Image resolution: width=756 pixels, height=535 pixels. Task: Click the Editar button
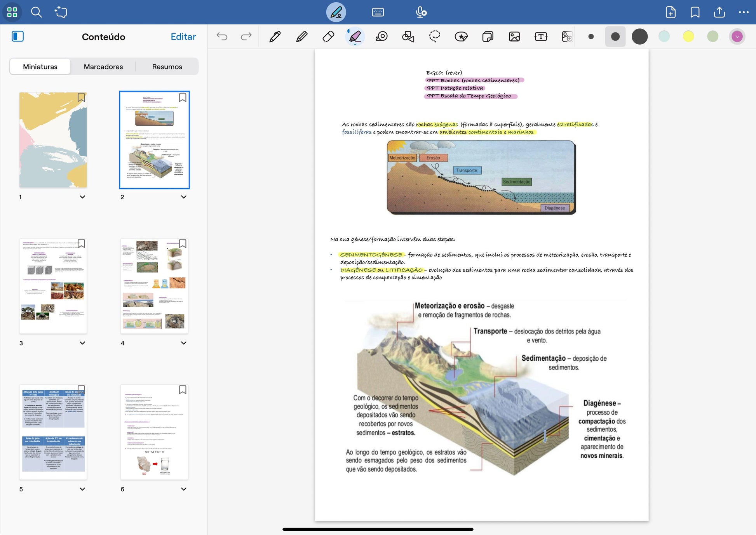pyautogui.click(x=183, y=36)
